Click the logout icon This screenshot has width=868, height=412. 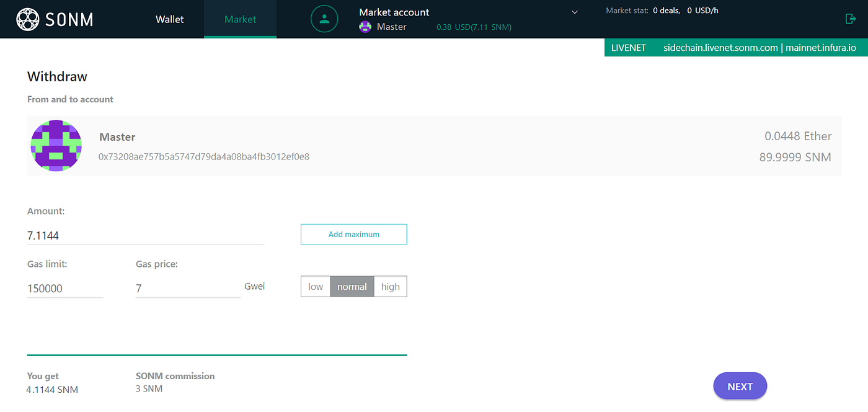[x=851, y=19]
